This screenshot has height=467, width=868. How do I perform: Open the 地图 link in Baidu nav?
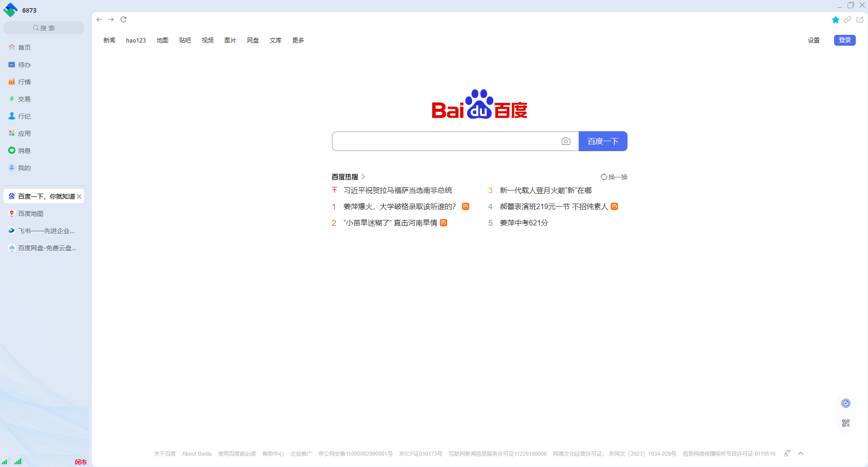click(x=163, y=40)
